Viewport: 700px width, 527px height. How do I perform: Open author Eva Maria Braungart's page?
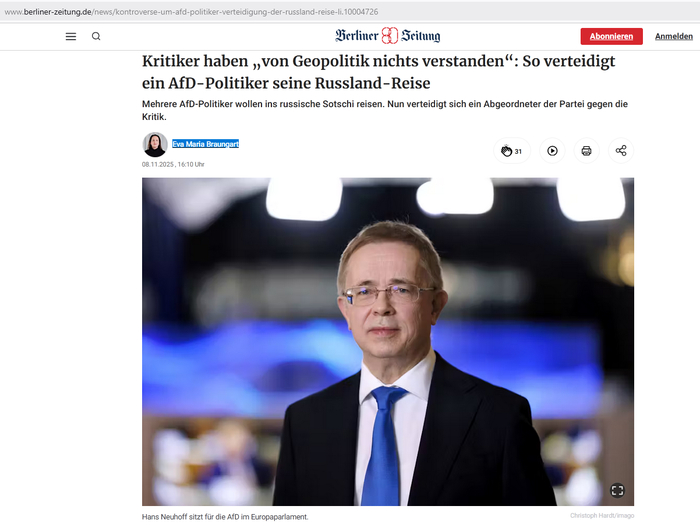(x=205, y=144)
